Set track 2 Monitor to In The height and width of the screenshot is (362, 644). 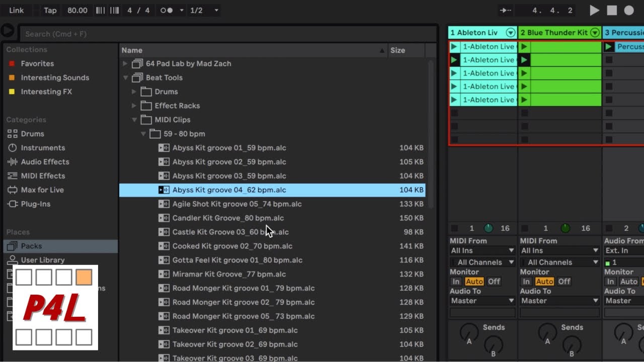[x=526, y=282]
